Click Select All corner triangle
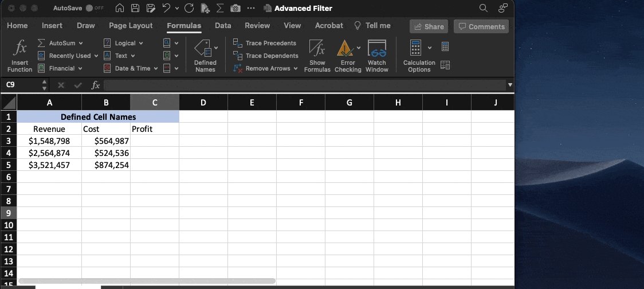 (9, 102)
